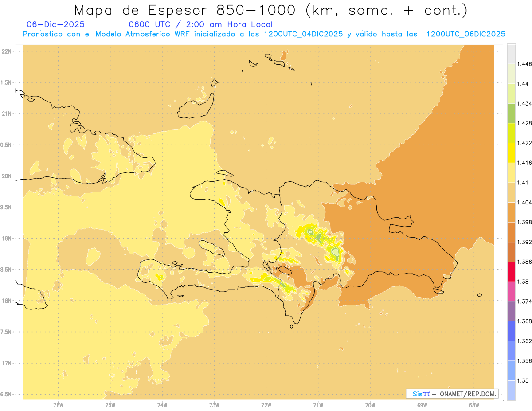Click the '22N' latitude label
The height and width of the screenshot is (411, 532).
(x=7, y=51)
